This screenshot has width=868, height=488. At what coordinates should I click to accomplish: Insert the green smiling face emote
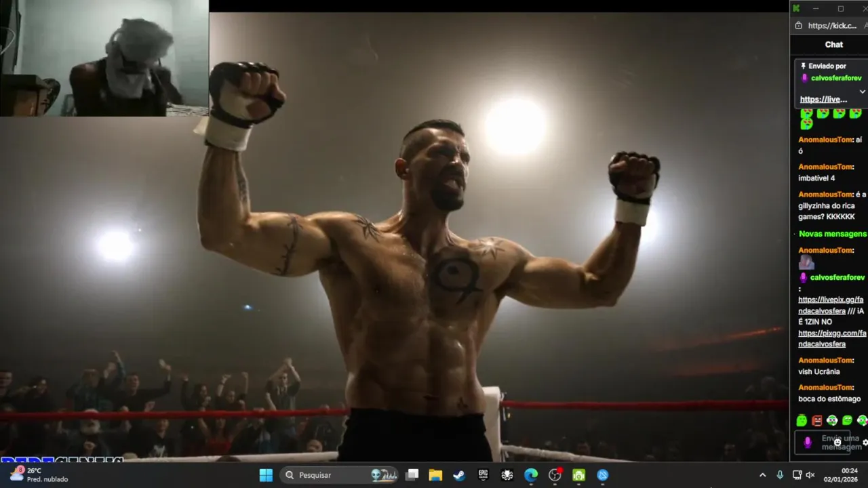point(847,421)
